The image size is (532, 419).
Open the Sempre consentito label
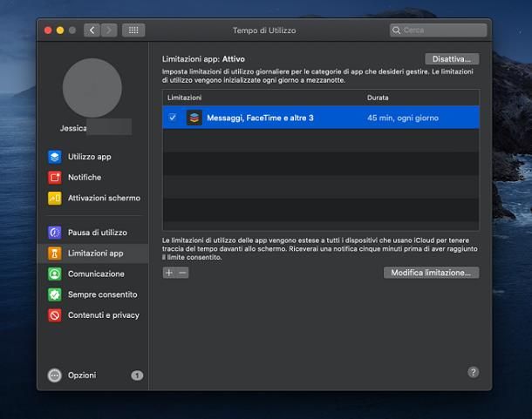pos(103,294)
